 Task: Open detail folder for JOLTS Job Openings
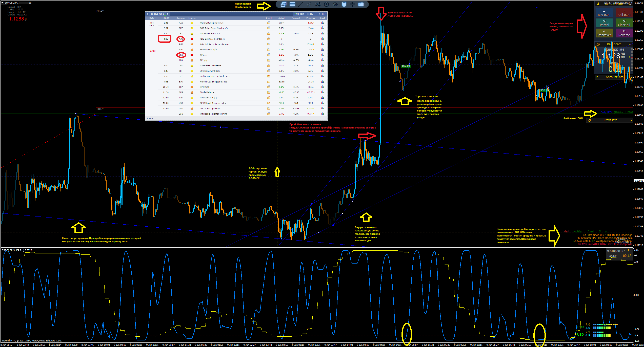click(x=269, y=109)
